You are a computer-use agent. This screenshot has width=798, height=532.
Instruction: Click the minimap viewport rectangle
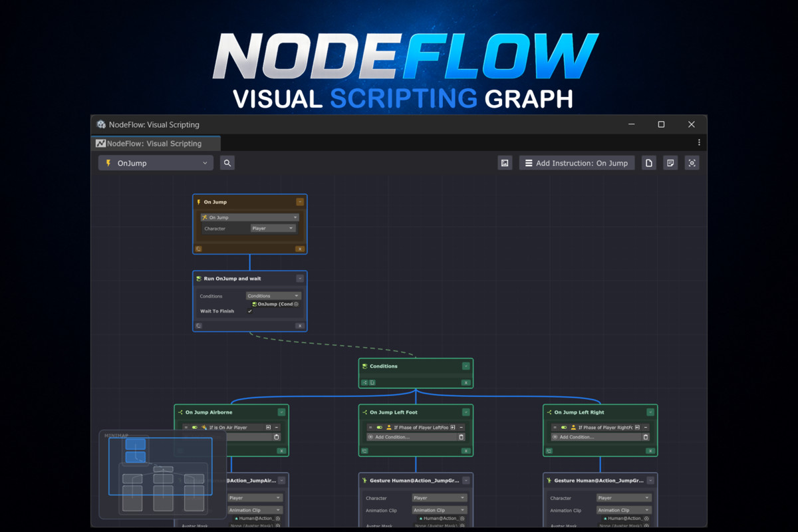(160, 465)
